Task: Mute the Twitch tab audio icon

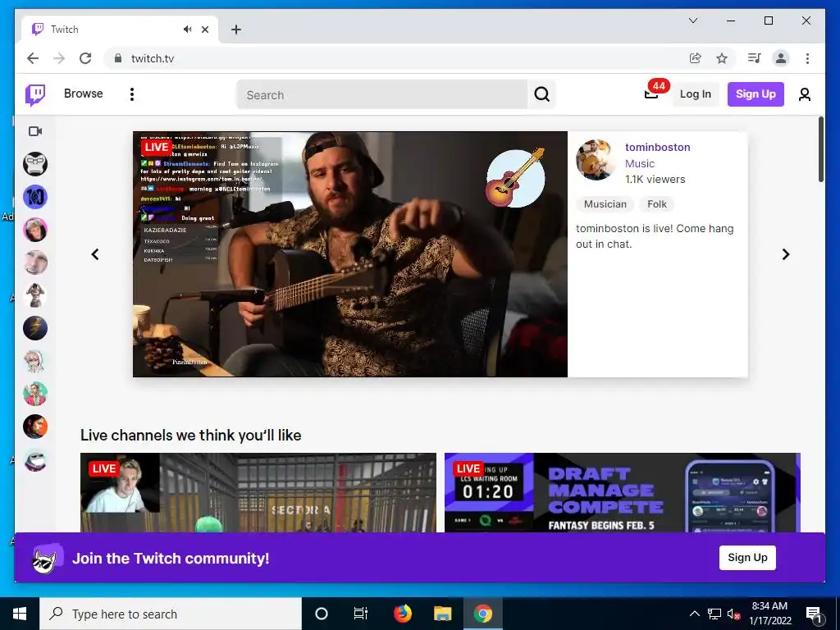Action: 187,30
